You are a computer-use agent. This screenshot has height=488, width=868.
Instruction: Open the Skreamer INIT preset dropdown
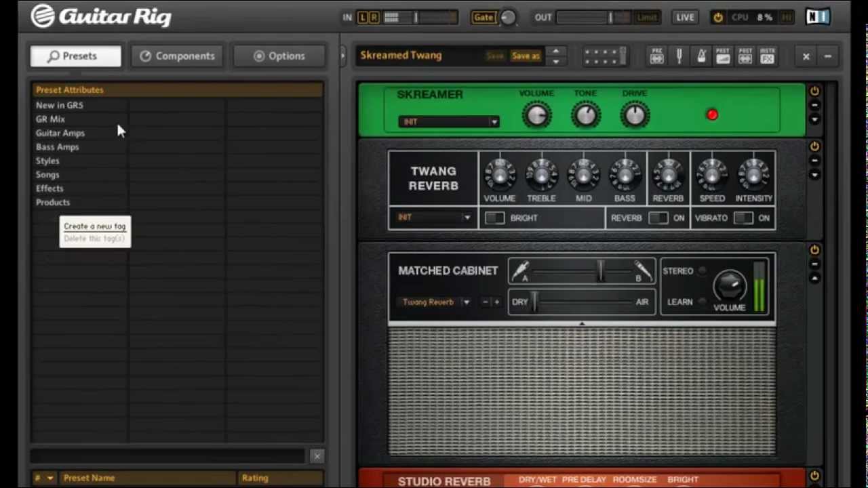click(x=448, y=122)
